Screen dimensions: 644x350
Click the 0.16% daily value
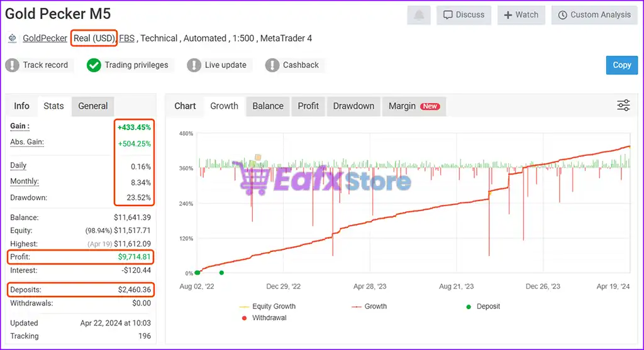pos(141,167)
